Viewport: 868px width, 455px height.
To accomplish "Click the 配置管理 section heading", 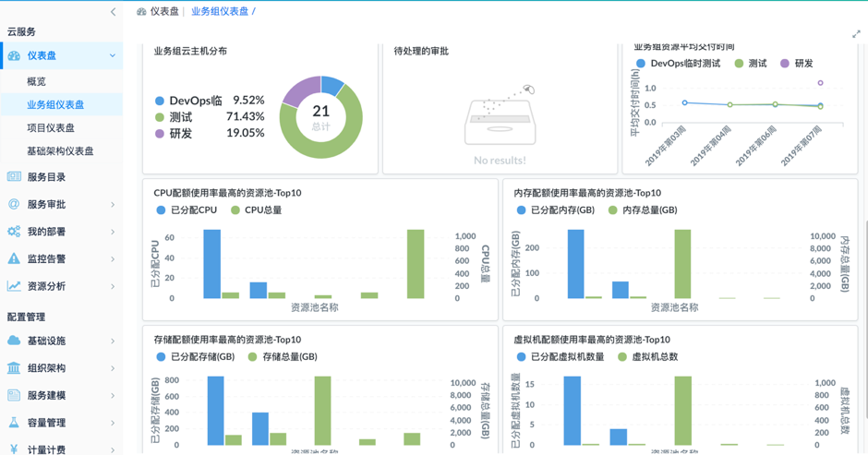I will coord(26,317).
